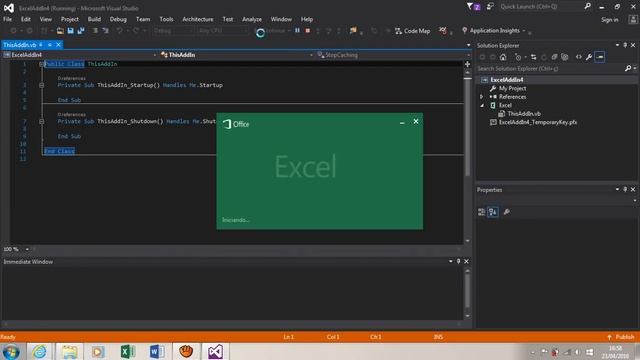This screenshot has height=360, width=640.
Task: Open the Any CPU platform dropdown
Action: (x=222, y=31)
